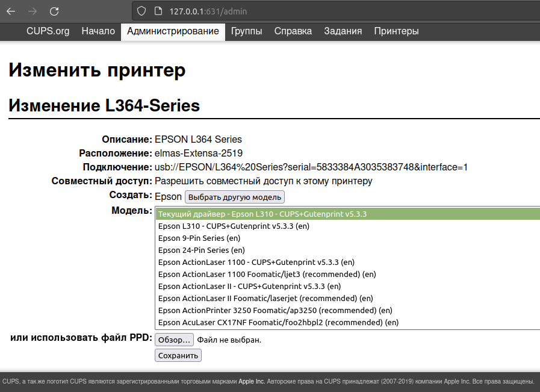The height and width of the screenshot is (392, 540).
Task: Click the Разрешить совместный доступ к этому принтеру text
Action: pyautogui.click(x=264, y=181)
